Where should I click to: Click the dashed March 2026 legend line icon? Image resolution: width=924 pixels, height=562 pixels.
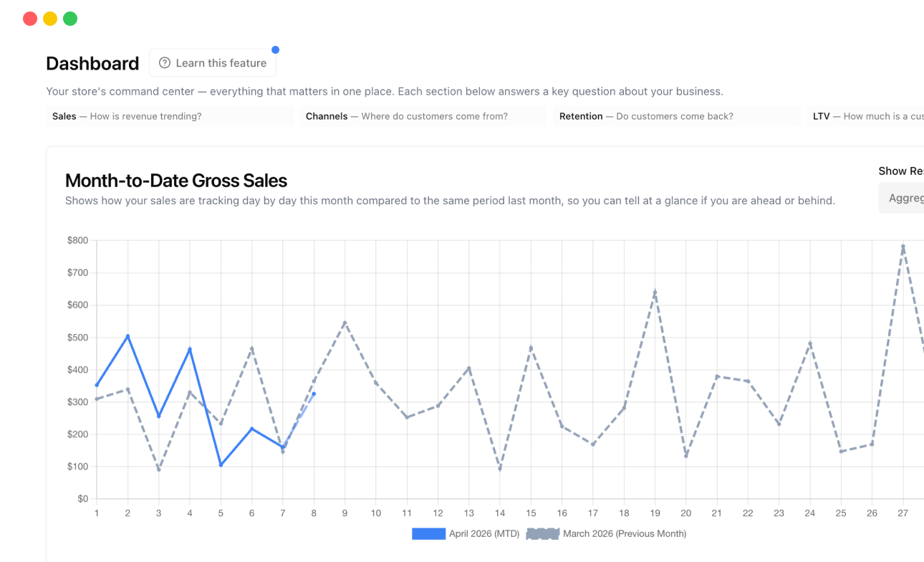[x=542, y=533]
